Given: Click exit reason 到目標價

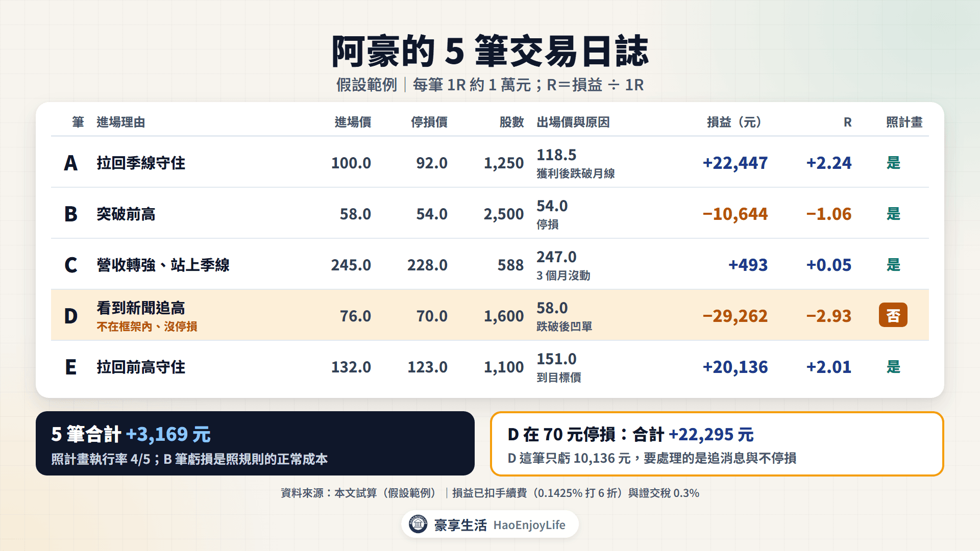Looking at the screenshot, I should 559,378.
